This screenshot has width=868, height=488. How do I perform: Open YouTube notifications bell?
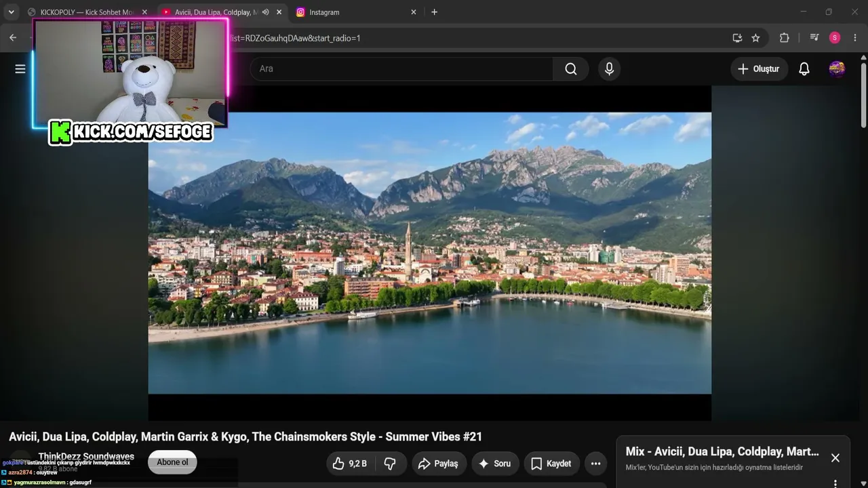tap(804, 68)
